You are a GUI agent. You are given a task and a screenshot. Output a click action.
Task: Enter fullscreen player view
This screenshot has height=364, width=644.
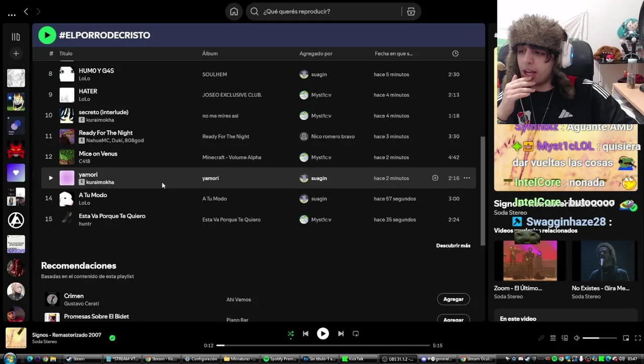click(637, 338)
